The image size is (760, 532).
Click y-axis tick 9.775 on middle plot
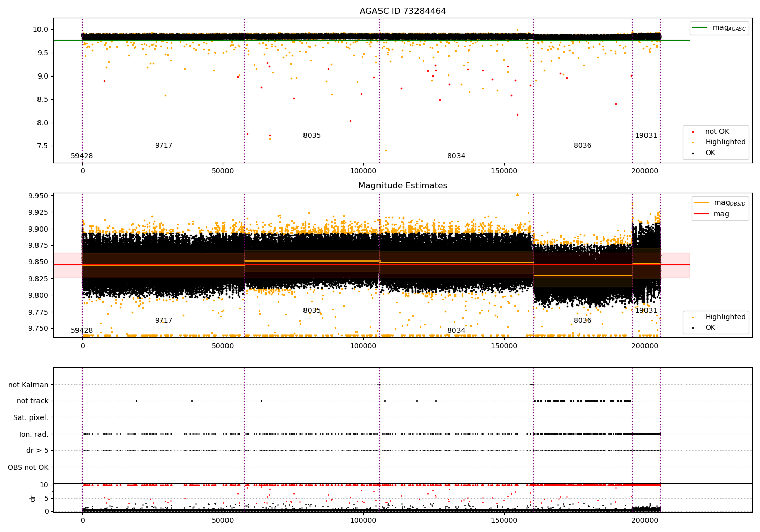pyautogui.click(x=39, y=312)
